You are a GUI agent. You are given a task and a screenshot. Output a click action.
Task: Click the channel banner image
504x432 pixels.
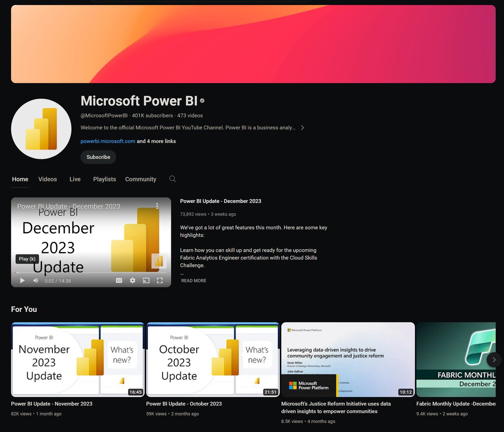[x=253, y=44]
